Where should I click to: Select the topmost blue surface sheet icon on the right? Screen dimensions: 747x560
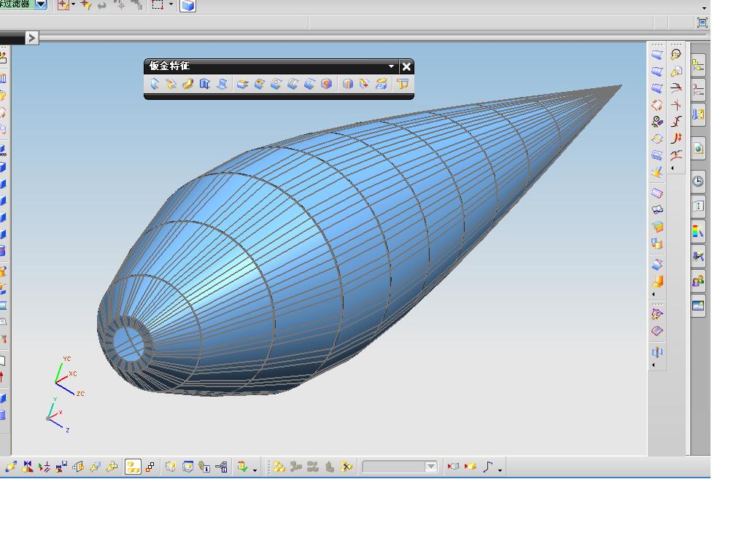(x=657, y=55)
